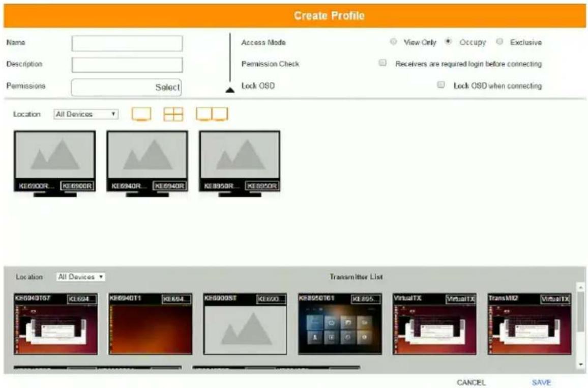Select the single-display layout icon
The width and height of the screenshot is (588, 388).
141,114
